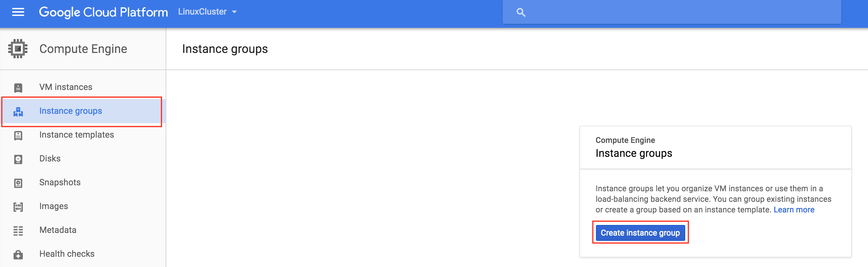Click the Compute Engine chip icon
868x267 pixels.
(18, 49)
